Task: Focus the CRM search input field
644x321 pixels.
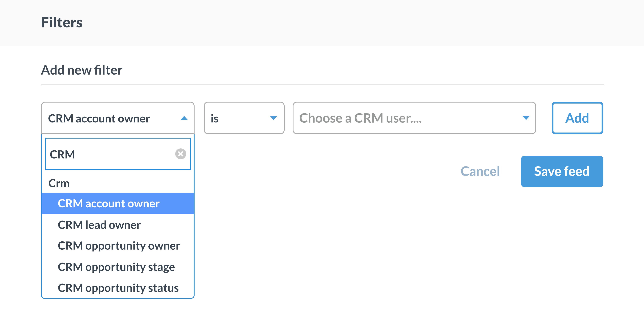Action: (118, 154)
